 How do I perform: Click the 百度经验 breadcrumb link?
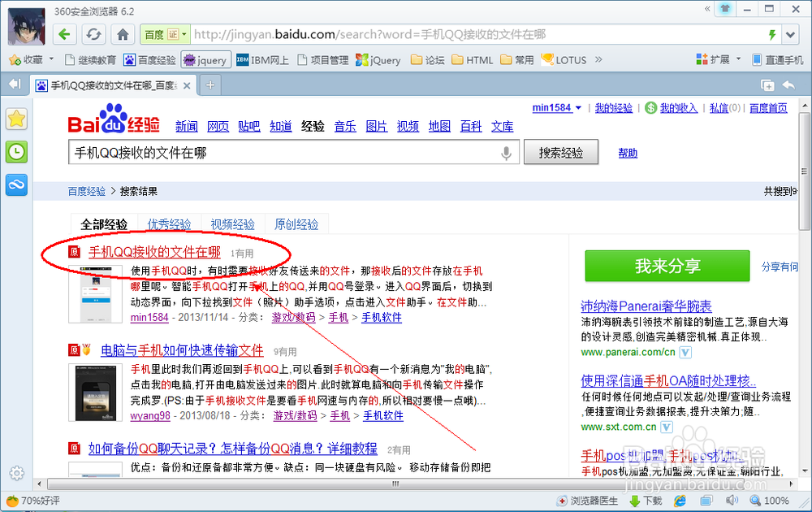[87, 191]
